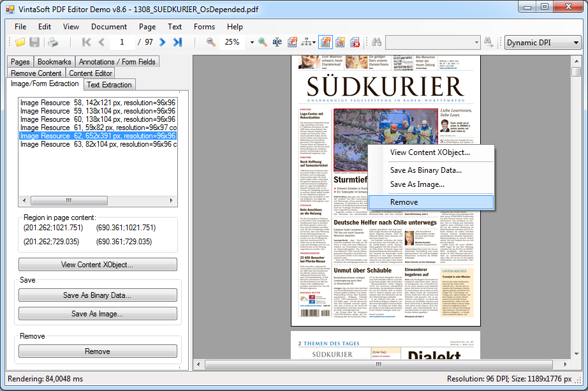
Task: Open the Forms menu
Action: pos(204,27)
